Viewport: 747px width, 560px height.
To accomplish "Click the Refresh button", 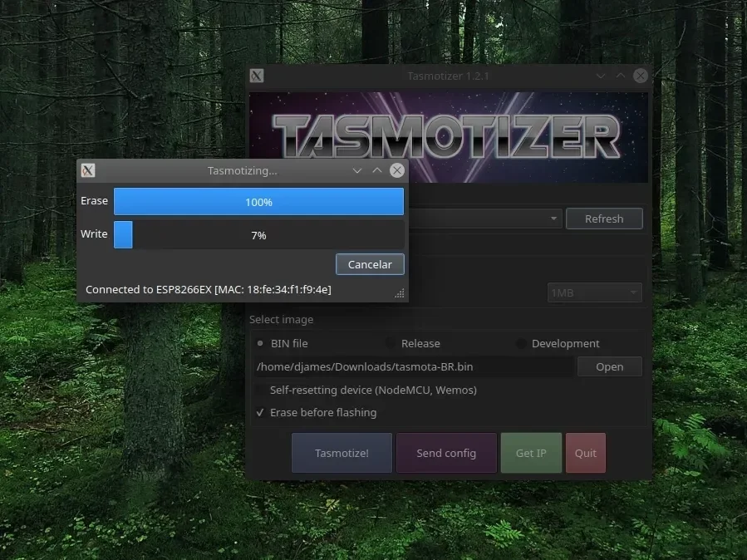I will pos(604,219).
